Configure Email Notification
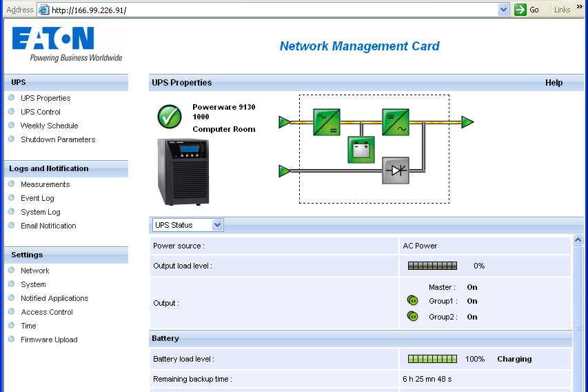 48,226
